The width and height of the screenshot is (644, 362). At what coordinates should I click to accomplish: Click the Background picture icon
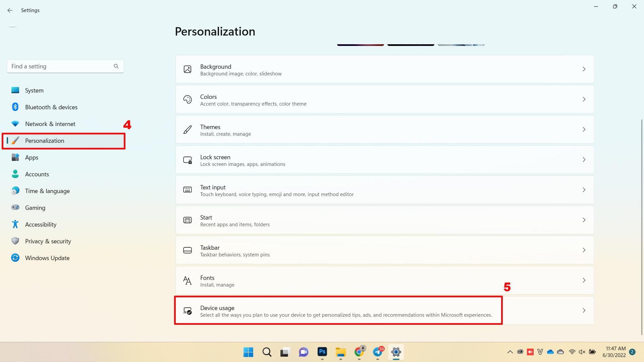pyautogui.click(x=187, y=69)
